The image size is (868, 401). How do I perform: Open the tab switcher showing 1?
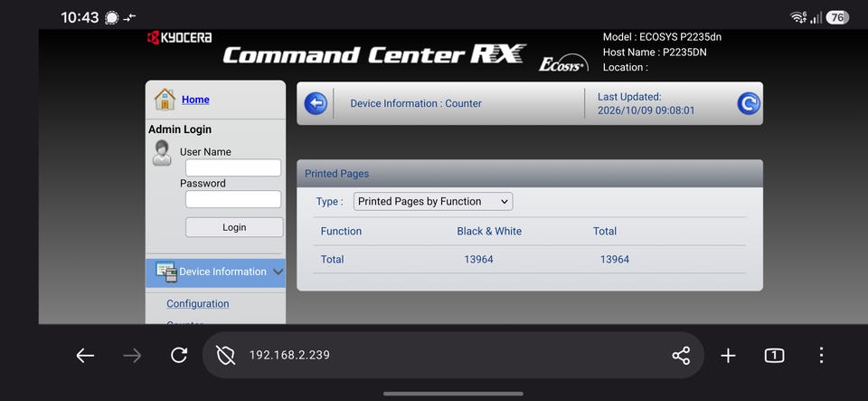(x=775, y=356)
